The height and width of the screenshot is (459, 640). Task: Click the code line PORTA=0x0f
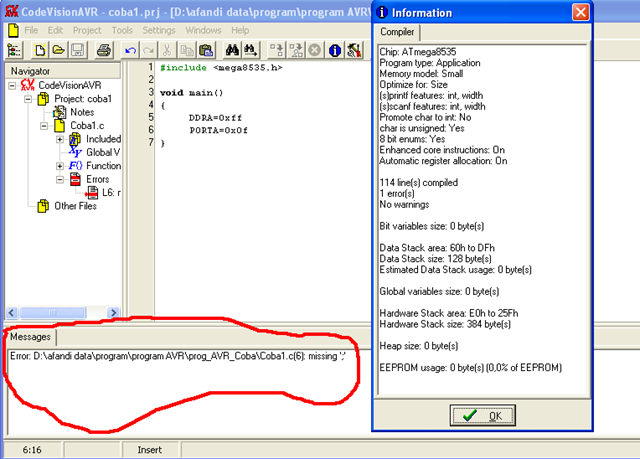(218, 131)
